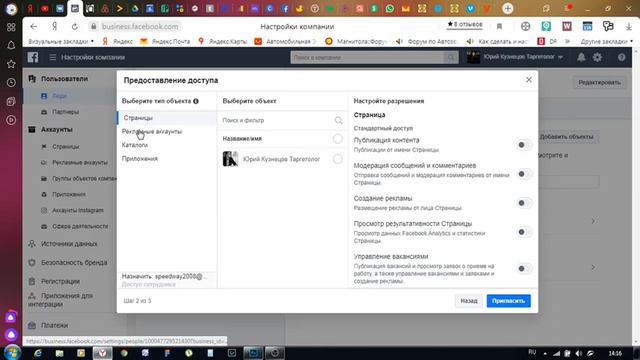Open the Визуальные закладки dropdown

(x=61, y=41)
